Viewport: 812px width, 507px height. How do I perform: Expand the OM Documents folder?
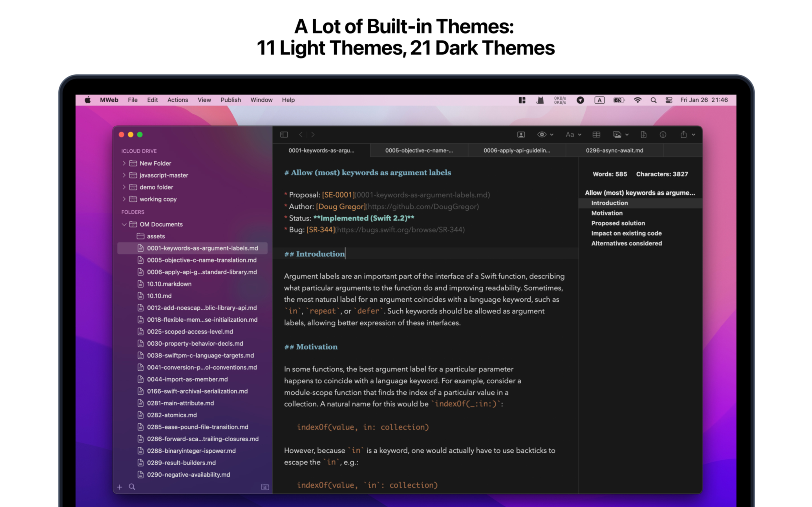[x=125, y=224]
